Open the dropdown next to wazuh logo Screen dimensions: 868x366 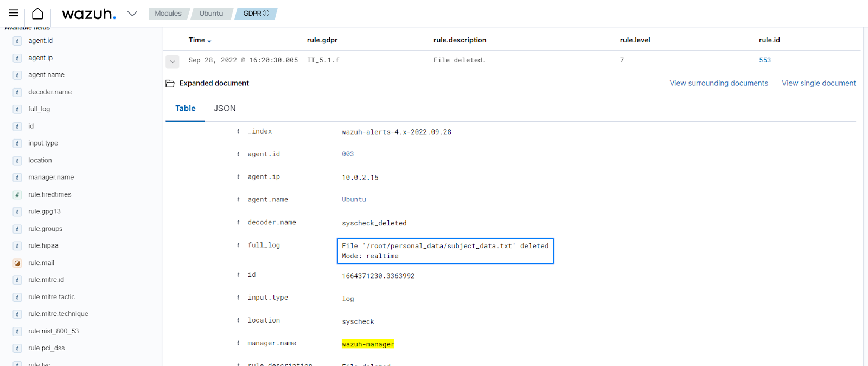click(x=132, y=14)
